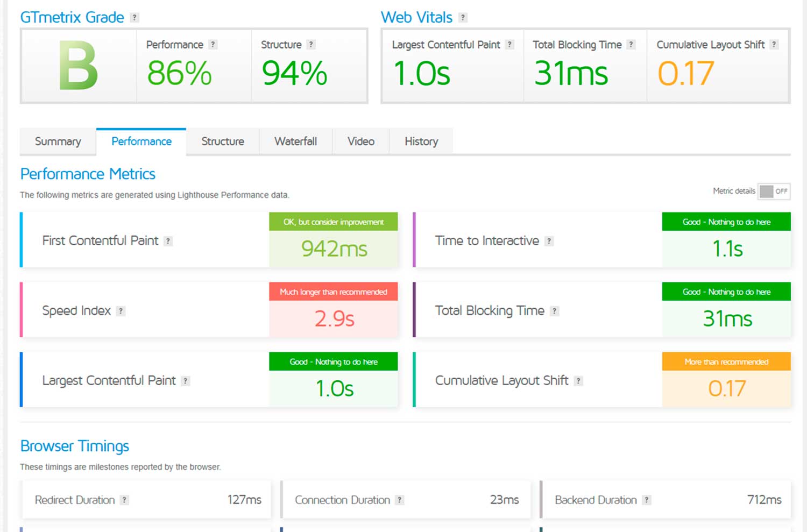This screenshot has width=807, height=532.
Task: Click the 0.17 Web Vitals layout shift value
Action: pos(686,73)
